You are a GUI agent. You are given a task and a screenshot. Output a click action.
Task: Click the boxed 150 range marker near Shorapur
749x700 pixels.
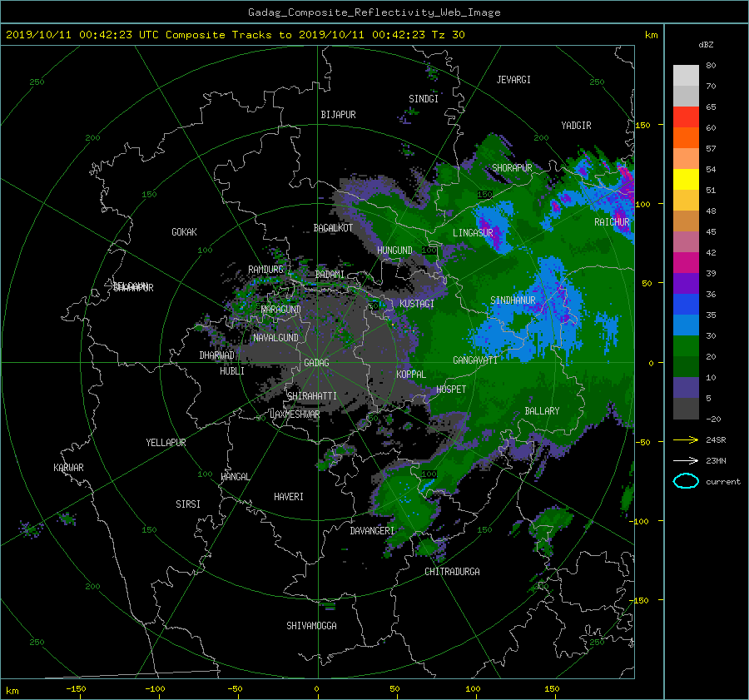485,195
